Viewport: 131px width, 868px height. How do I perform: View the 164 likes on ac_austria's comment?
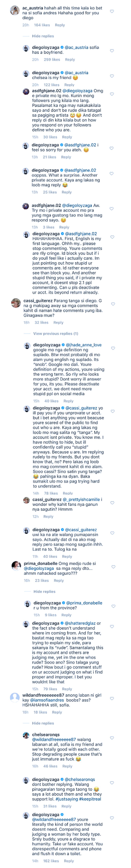point(42,25)
